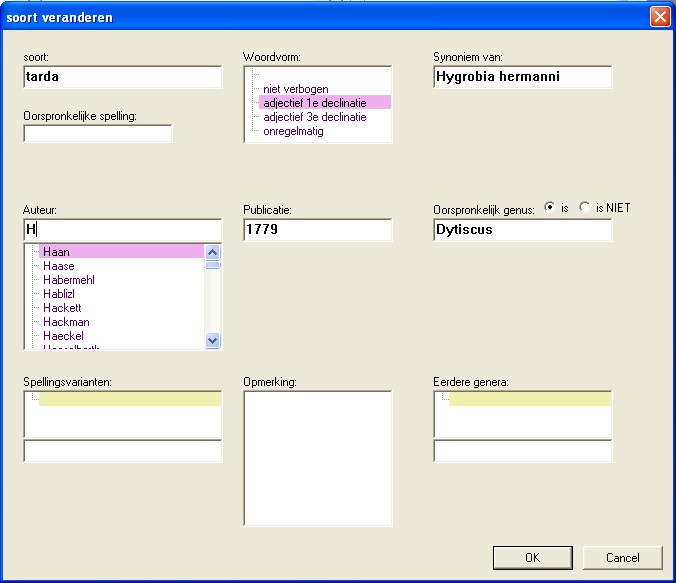The width and height of the screenshot is (676, 583).
Task: Pick Habermehl from the Auteur list
Action: 68,280
